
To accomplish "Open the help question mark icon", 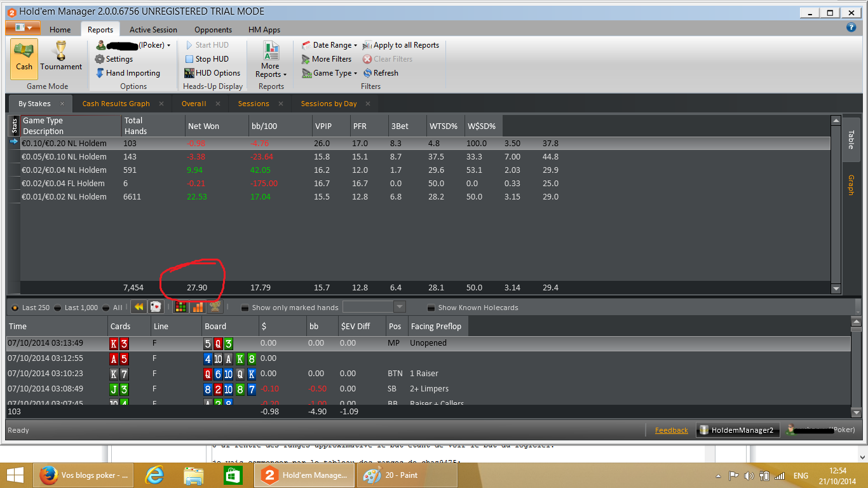I will [x=851, y=27].
